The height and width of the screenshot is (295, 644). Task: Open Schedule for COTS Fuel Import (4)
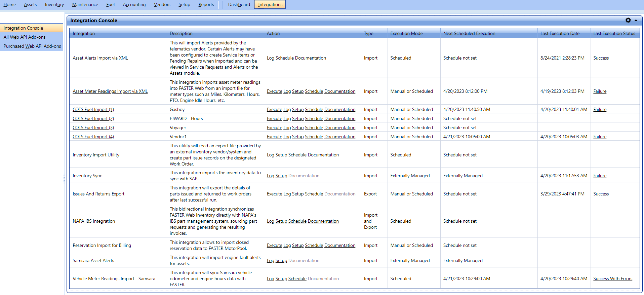314,137
